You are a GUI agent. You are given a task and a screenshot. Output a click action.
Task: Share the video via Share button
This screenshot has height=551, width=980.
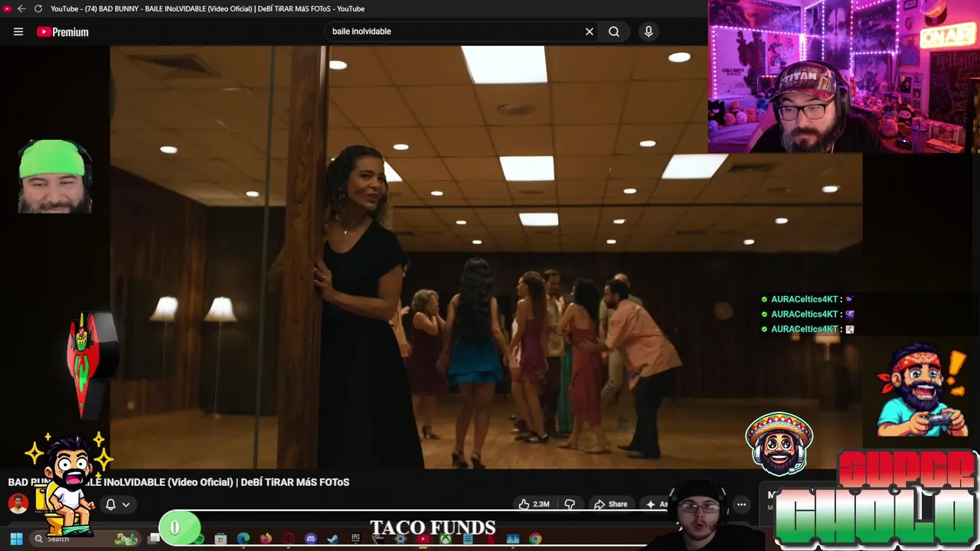click(x=611, y=504)
